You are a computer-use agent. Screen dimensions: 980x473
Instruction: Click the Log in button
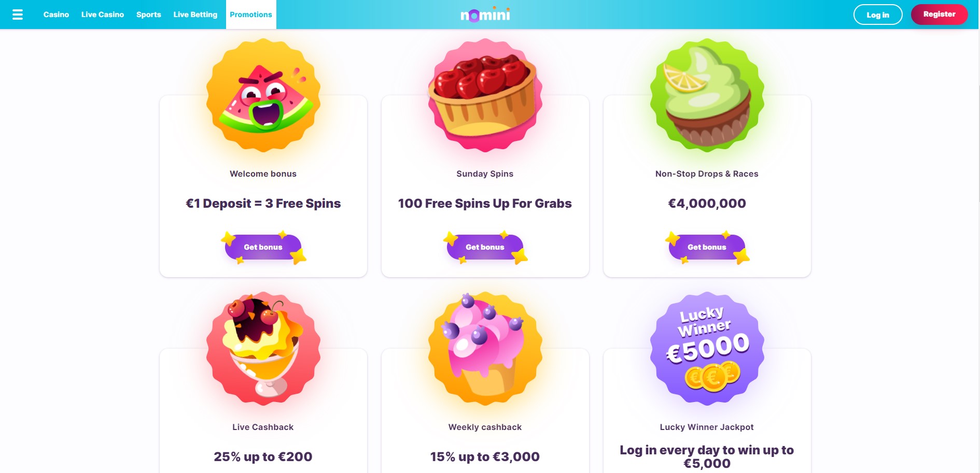tap(878, 15)
